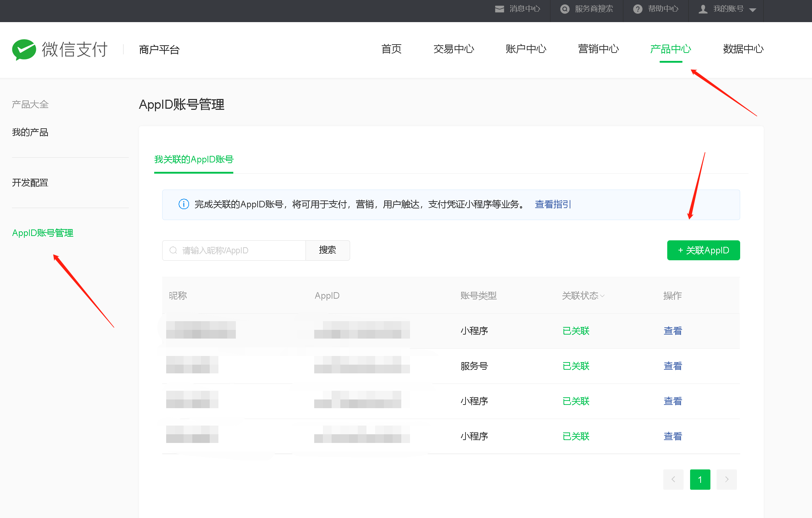Image resolution: width=812 pixels, height=518 pixels.
Task: Click the 操作 column header
Action: [672, 296]
